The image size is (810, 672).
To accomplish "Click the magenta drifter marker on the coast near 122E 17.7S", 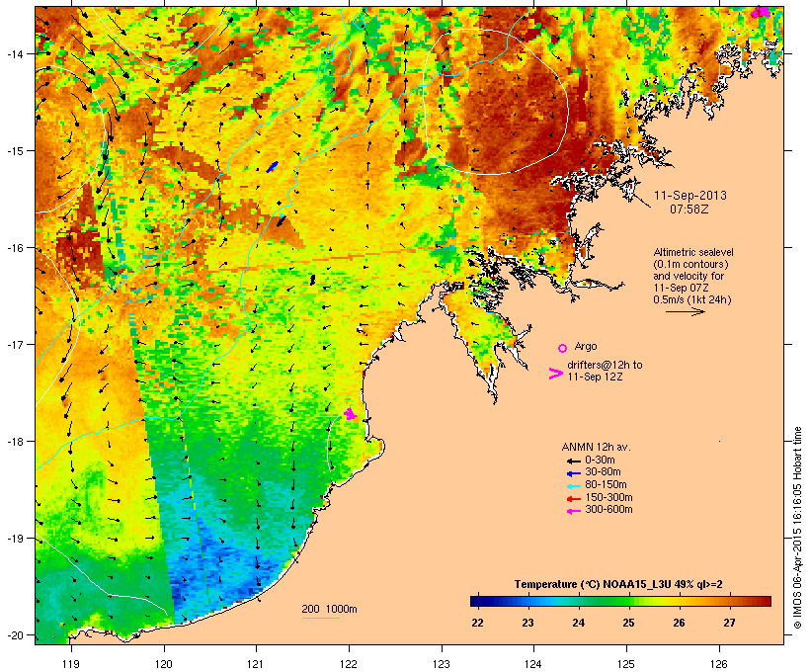I will [x=351, y=413].
